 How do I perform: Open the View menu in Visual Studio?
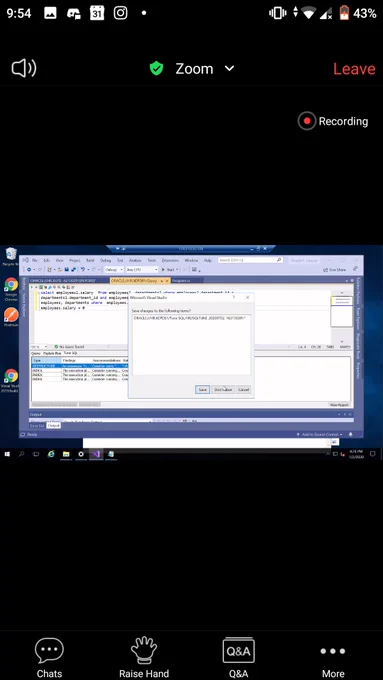pyautogui.click(x=59, y=260)
